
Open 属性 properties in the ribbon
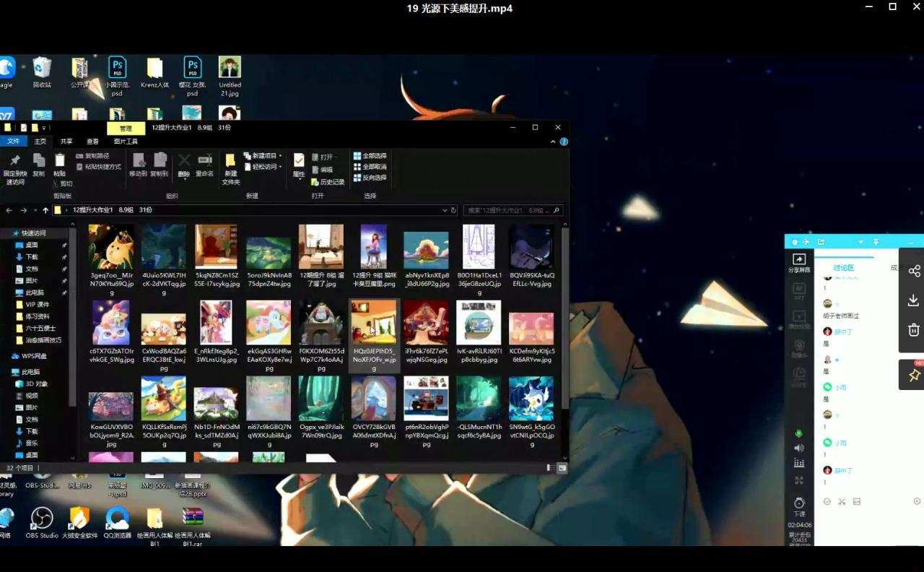pyautogui.click(x=299, y=160)
